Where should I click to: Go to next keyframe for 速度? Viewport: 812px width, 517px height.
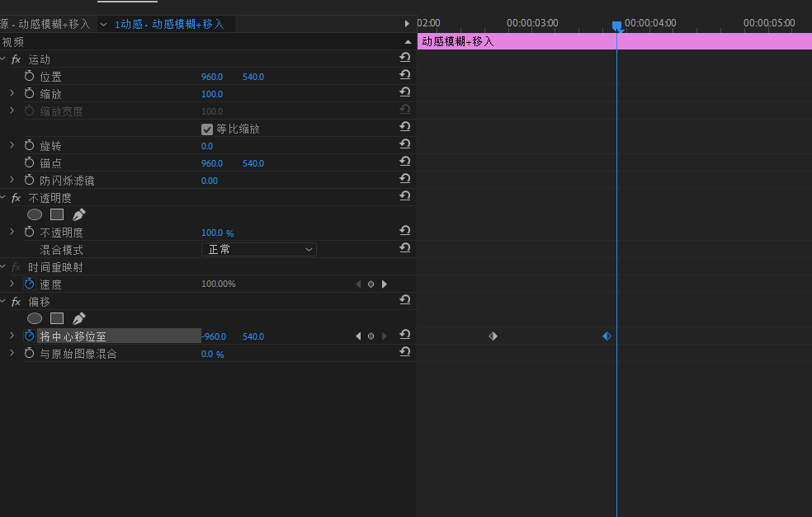385,284
